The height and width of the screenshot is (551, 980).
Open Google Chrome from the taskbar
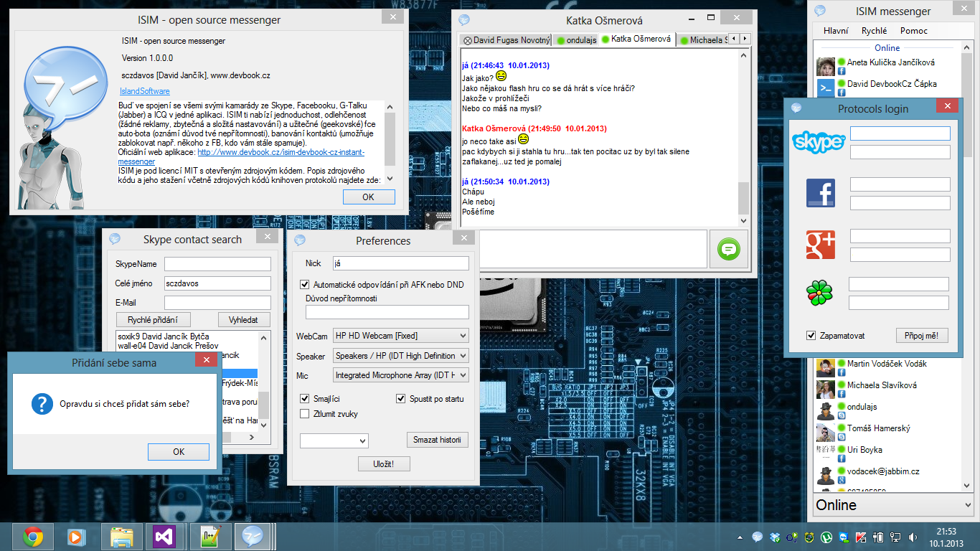click(32, 537)
